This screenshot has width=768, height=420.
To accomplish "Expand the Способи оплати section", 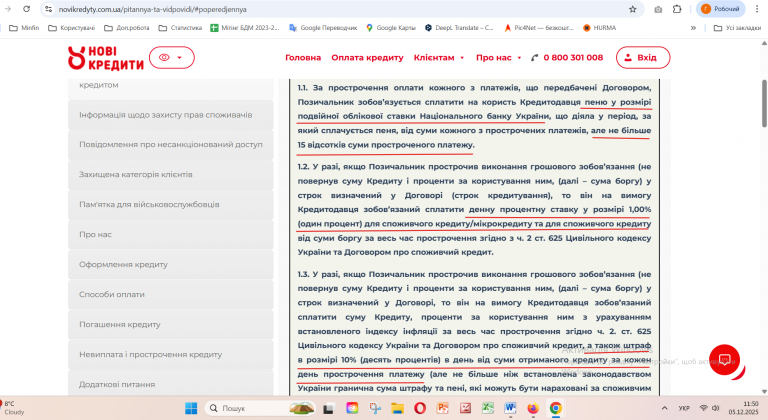I will (x=170, y=295).
